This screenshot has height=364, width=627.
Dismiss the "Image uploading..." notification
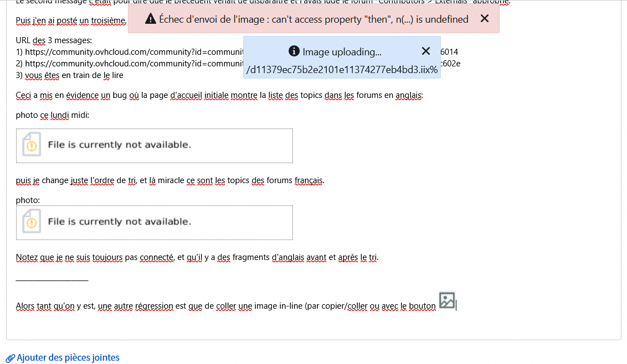click(x=425, y=51)
